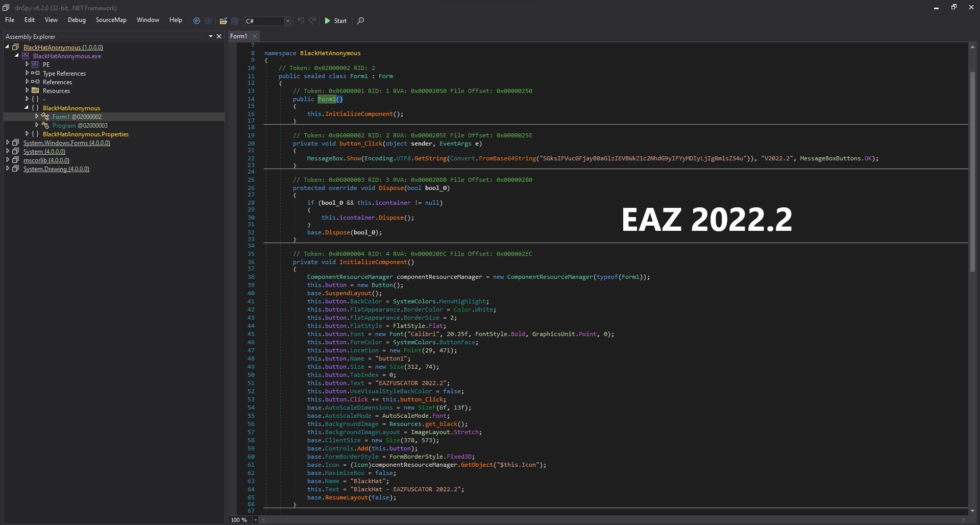
Task: Expand the mscorlib (4.0.0.0) assembly node
Action: [8, 160]
